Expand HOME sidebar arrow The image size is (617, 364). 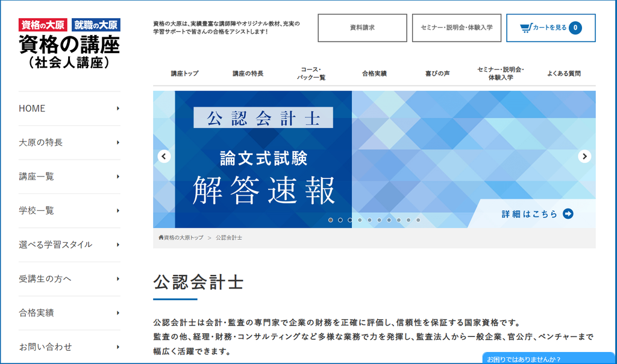point(117,108)
